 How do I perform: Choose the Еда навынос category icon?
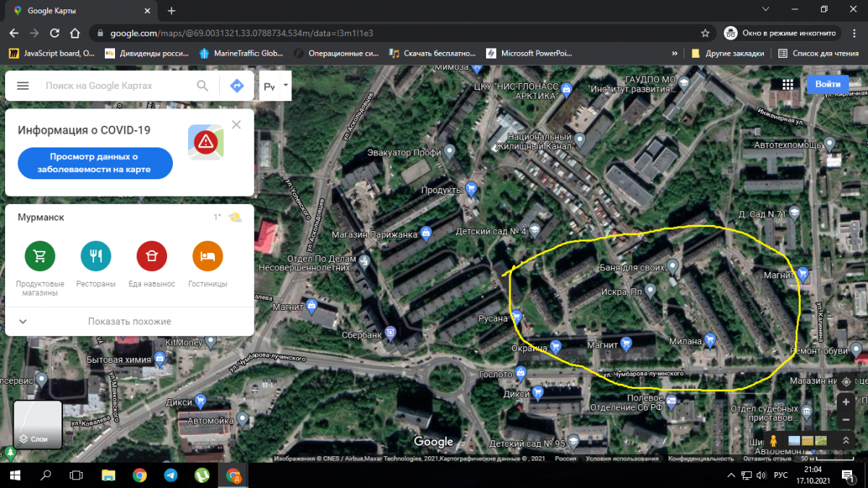(152, 256)
